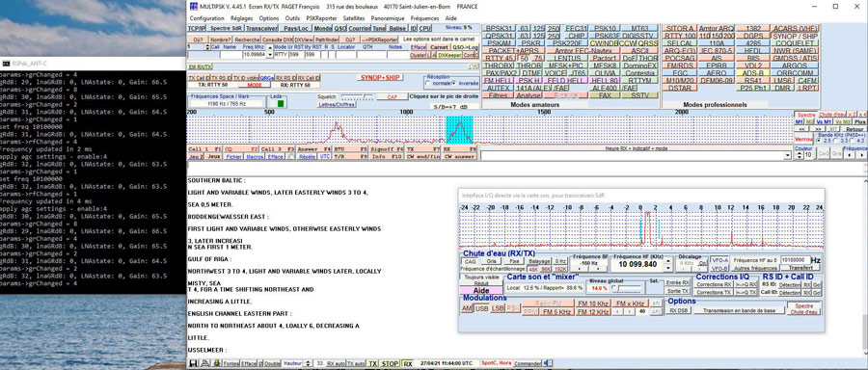Click the SYNOP+SHIP red button
This screenshot has height=370, width=868.
(380, 77)
